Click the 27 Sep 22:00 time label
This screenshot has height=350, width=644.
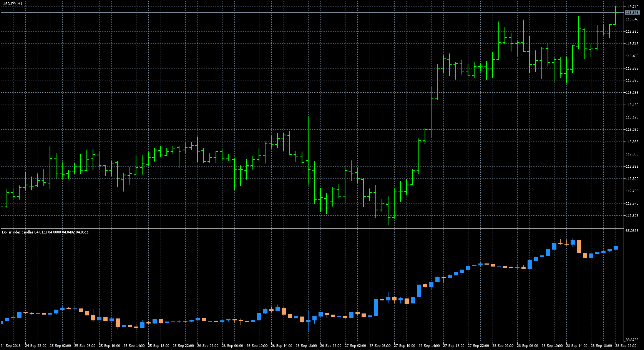(x=478, y=346)
